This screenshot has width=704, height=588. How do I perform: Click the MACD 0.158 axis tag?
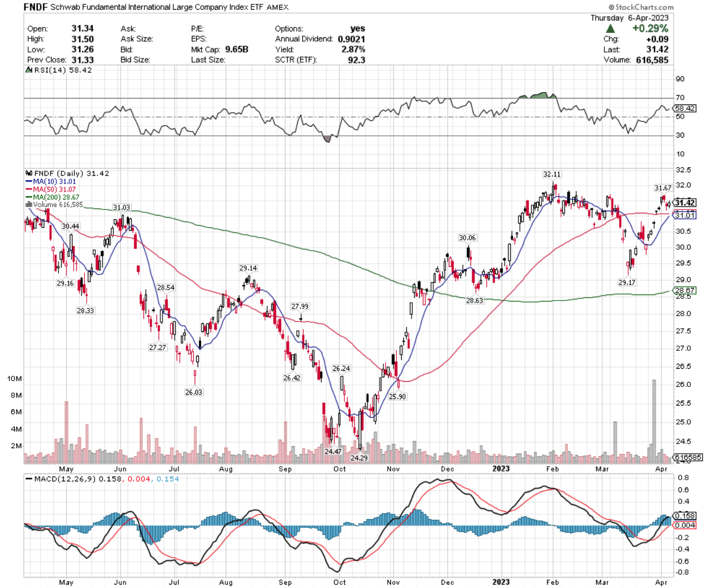coord(685,515)
